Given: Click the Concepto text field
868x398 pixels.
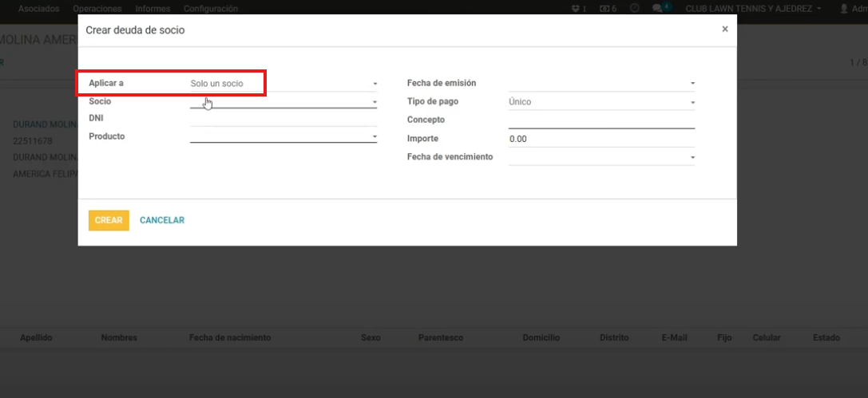Looking at the screenshot, I should pos(600,120).
